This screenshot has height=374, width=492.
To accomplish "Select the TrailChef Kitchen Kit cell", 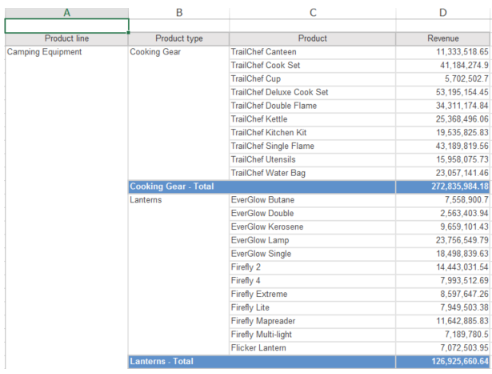I will click(x=312, y=133).
